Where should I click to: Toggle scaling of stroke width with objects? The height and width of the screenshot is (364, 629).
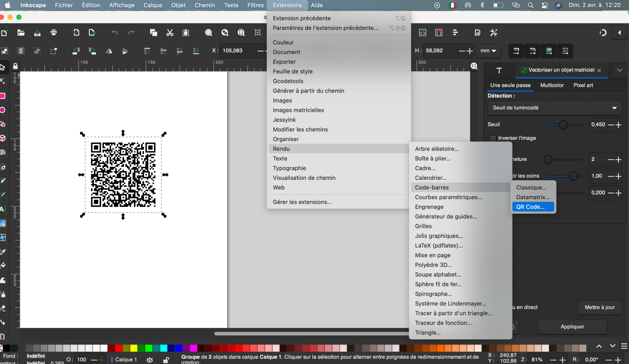pos(516,51)
